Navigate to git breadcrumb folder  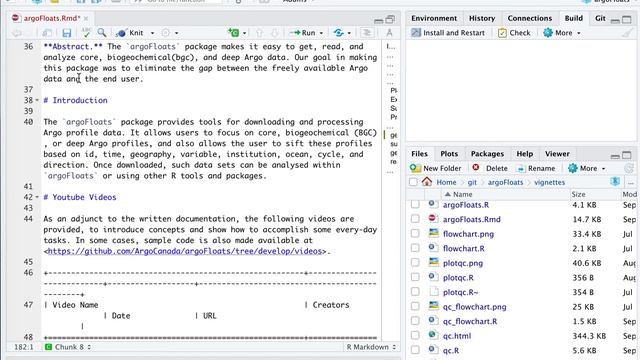(472, 182)
